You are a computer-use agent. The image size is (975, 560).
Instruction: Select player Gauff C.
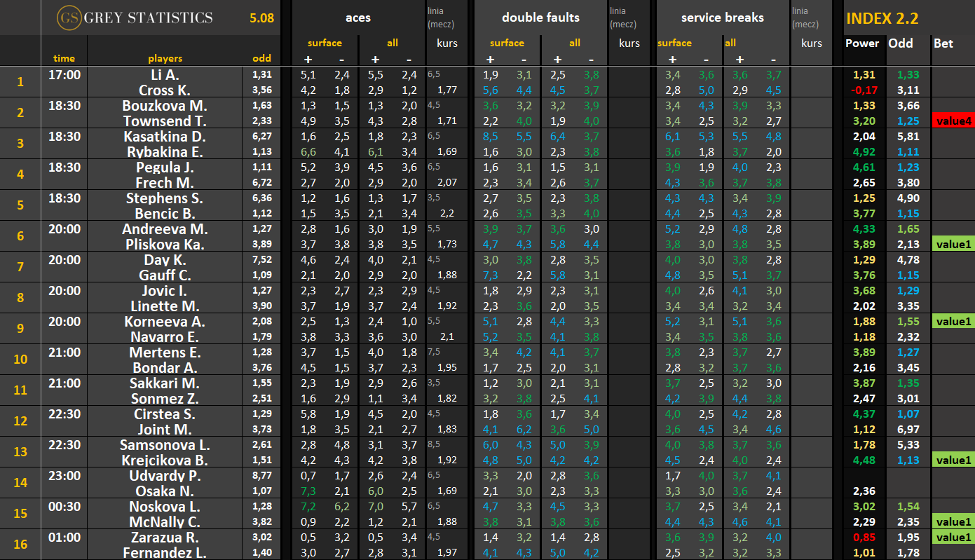[x=165, y=275]
